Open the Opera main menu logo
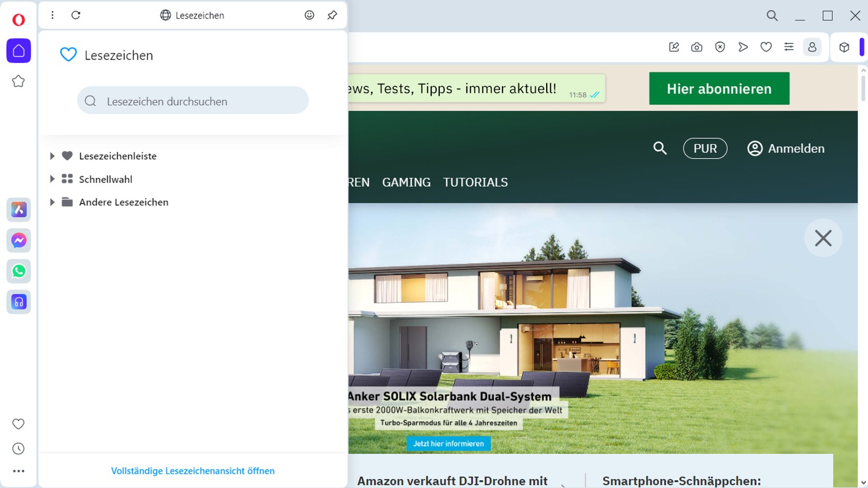 point(19,20)
